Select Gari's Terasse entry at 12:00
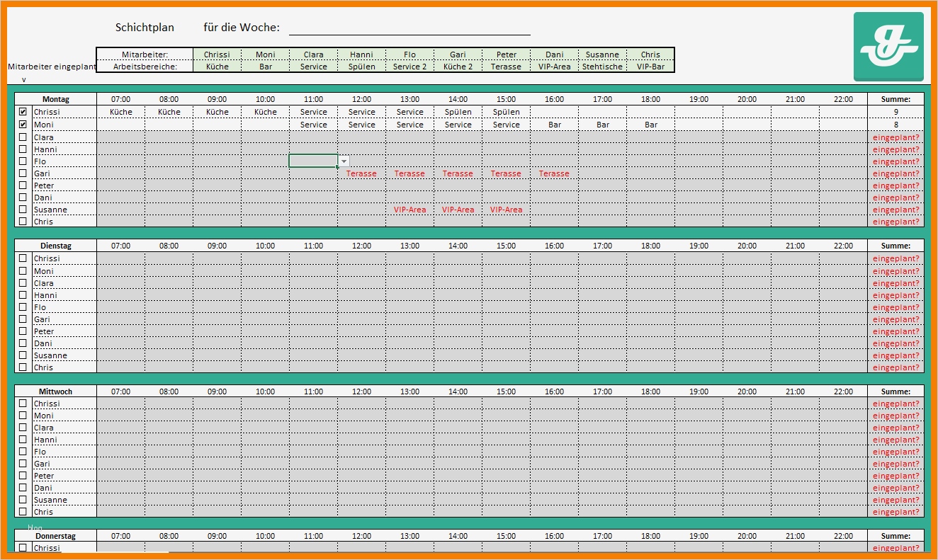 point(361,173)
